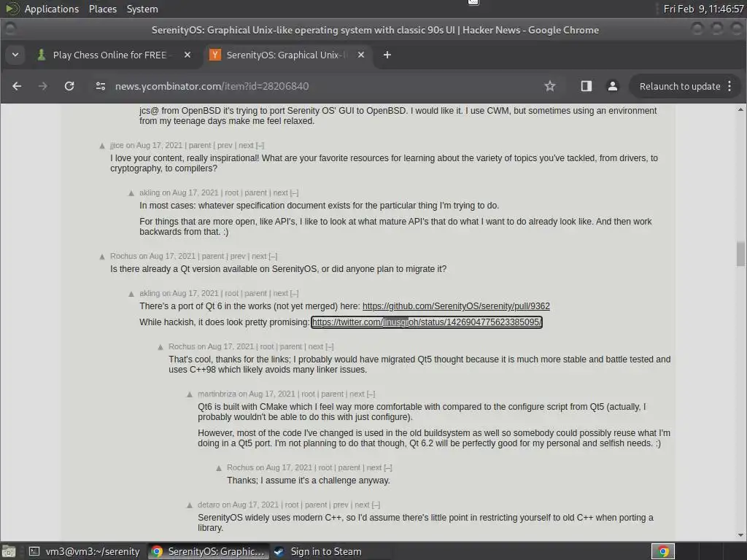The height and width of the screenshot is (560, 747).
Task: Upvote Rochus's 'That's cool' reply
Action: coord(160,347)
